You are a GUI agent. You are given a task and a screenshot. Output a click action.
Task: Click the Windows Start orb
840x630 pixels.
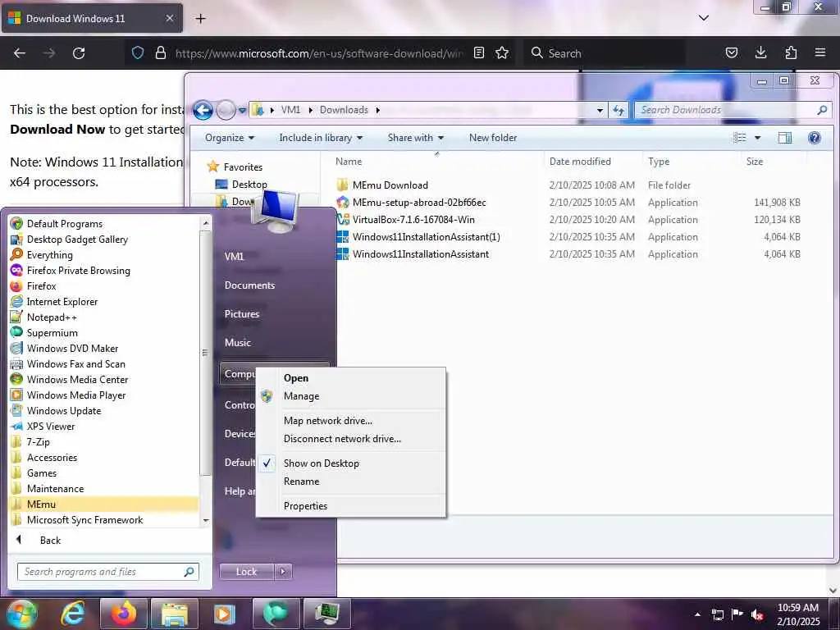22,614
